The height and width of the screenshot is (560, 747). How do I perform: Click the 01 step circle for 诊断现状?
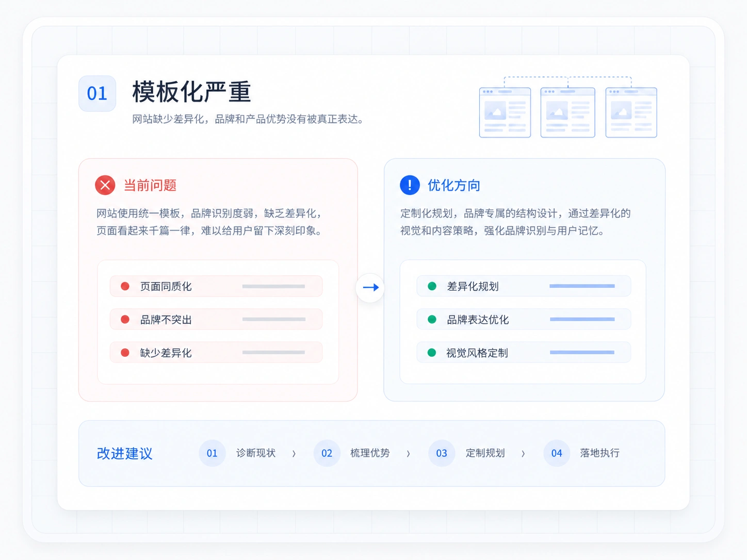212,453
